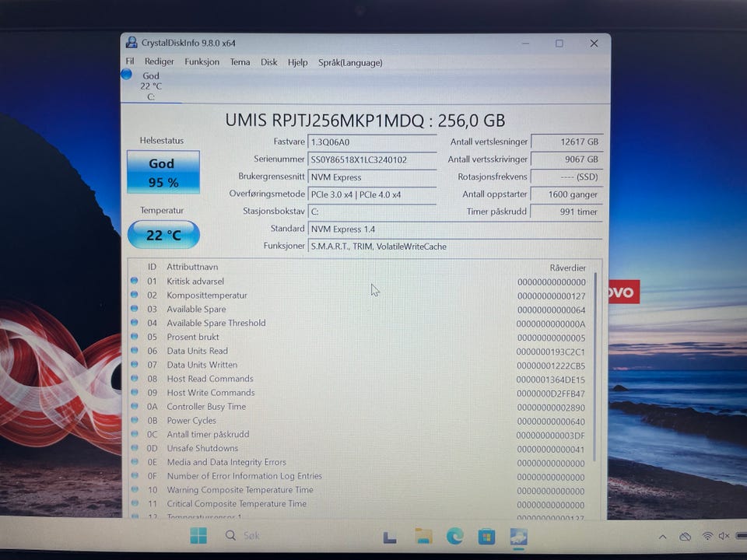Select the C: drive status tab
This screenshot has height=560, width=747.
pyautogui.click(x=151, y=86)
